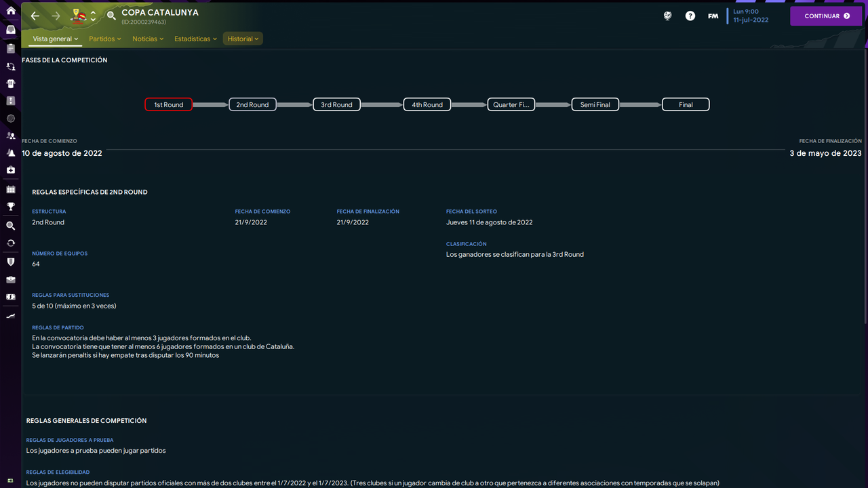Open the Medical Centre kit icon
This screenshot has width=868, height=488.
(x=10, y=170)
